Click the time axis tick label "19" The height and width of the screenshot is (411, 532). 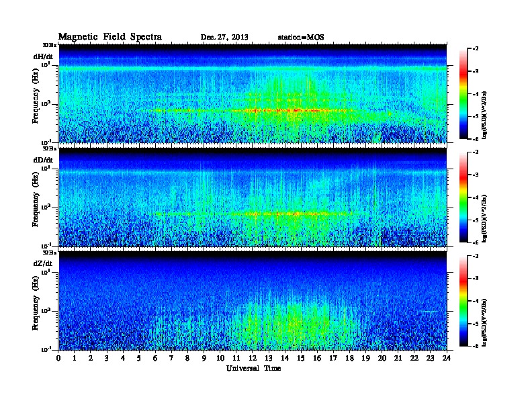[365, 358]
